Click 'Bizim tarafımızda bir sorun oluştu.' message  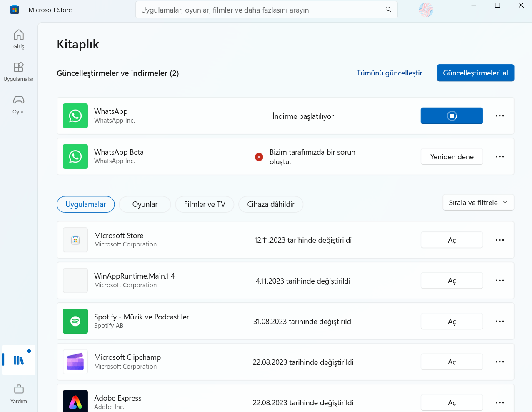312,157
